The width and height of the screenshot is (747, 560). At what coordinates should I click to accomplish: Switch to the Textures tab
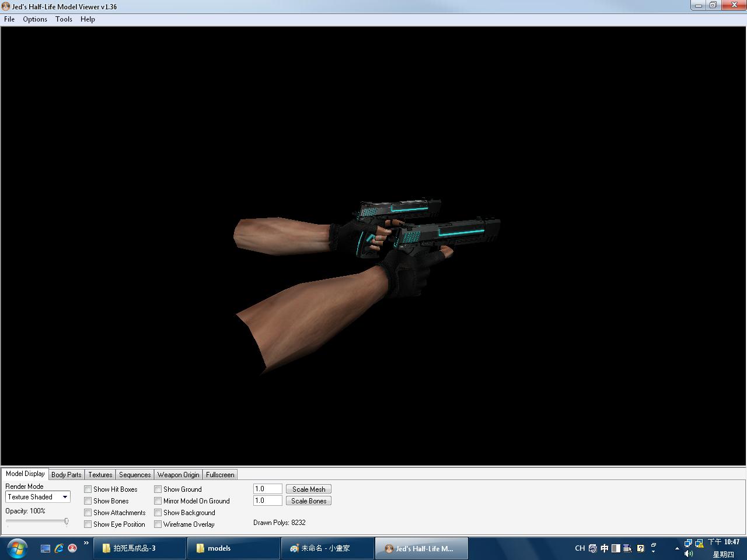[x=100, y=475]
